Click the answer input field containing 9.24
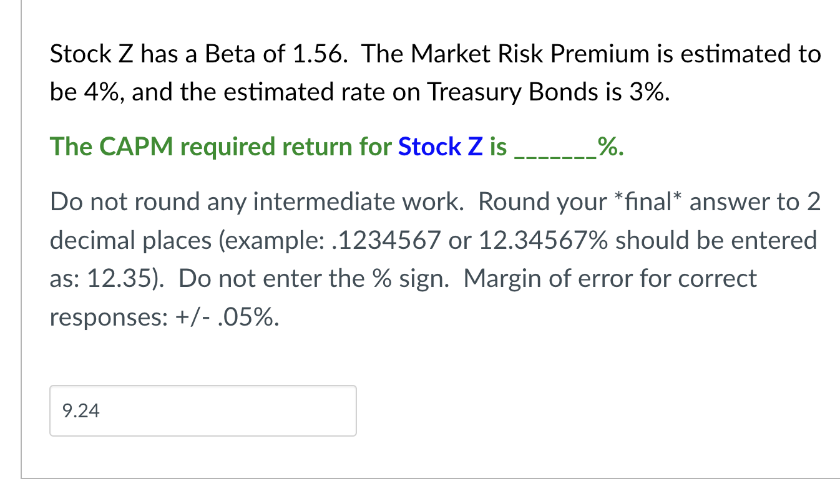Image resolution: width=840 pixels, height=504 pixels. [x=203, y=410]
